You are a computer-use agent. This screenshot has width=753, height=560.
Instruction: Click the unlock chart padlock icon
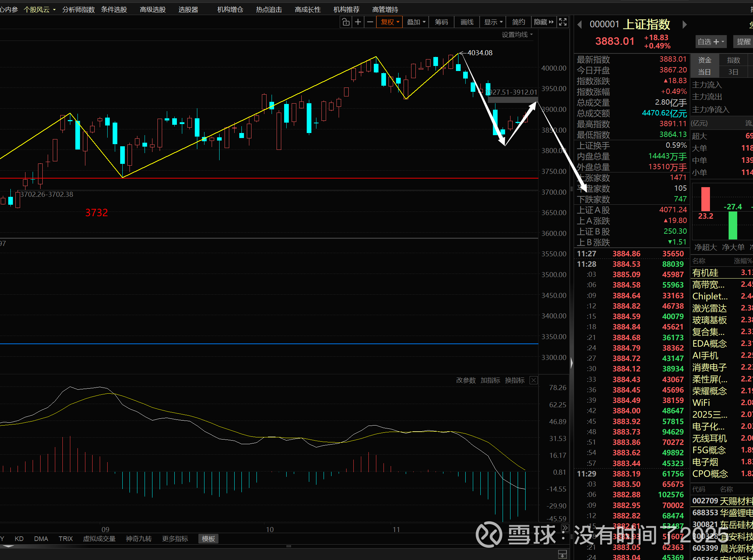(x=346, y=22)
